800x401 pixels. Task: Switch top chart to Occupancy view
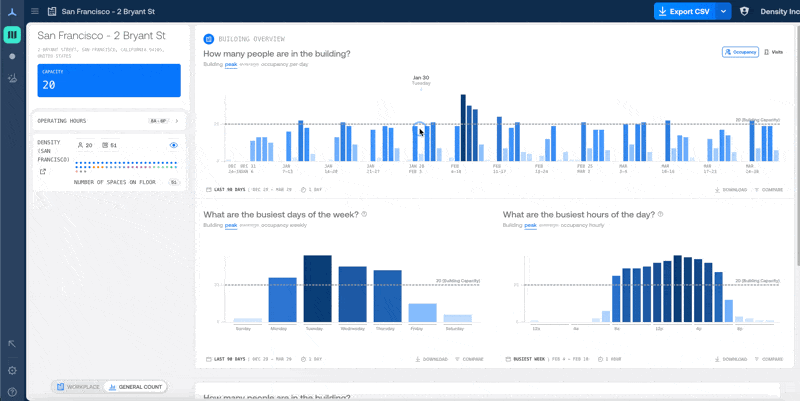(740, 52)
